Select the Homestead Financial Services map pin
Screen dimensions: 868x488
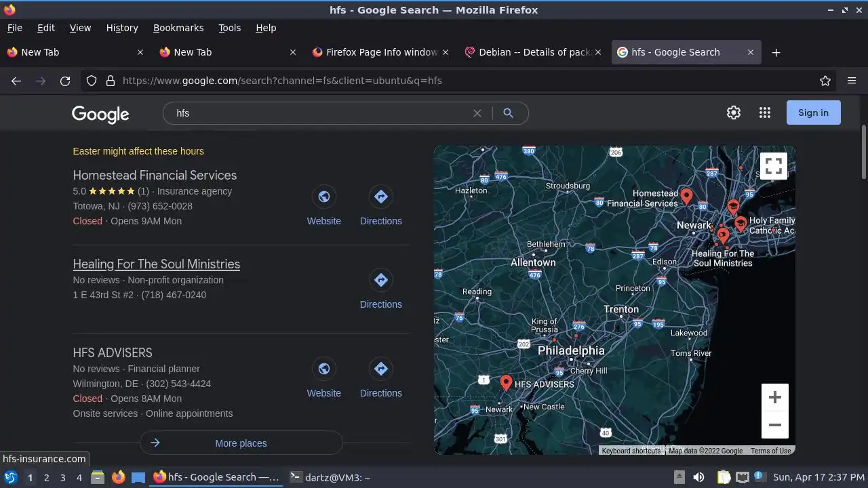point(686,197)
